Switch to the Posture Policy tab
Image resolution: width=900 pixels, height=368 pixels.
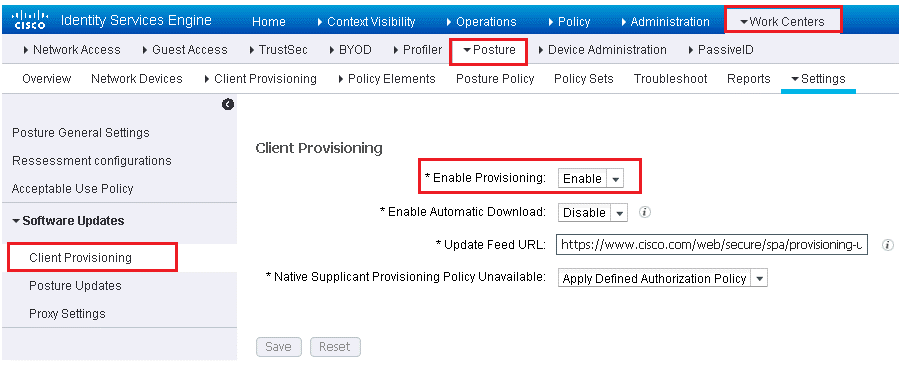pos(495,79)
